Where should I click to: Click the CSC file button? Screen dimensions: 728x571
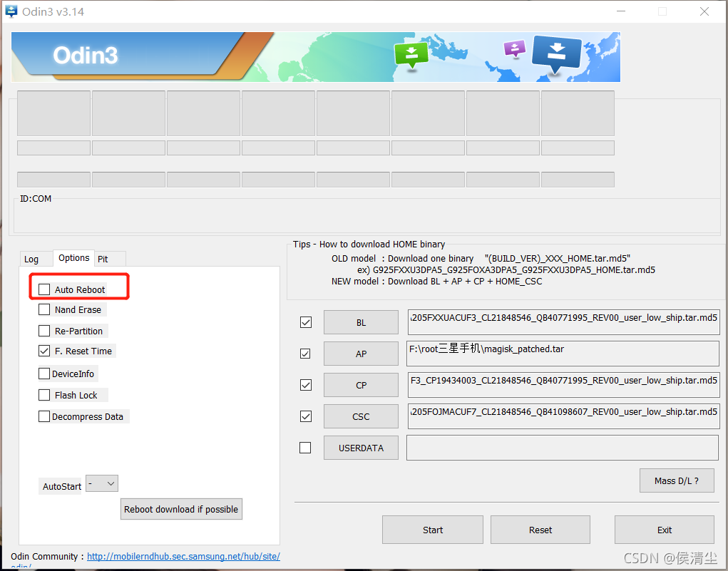click(x=361, y=416)
